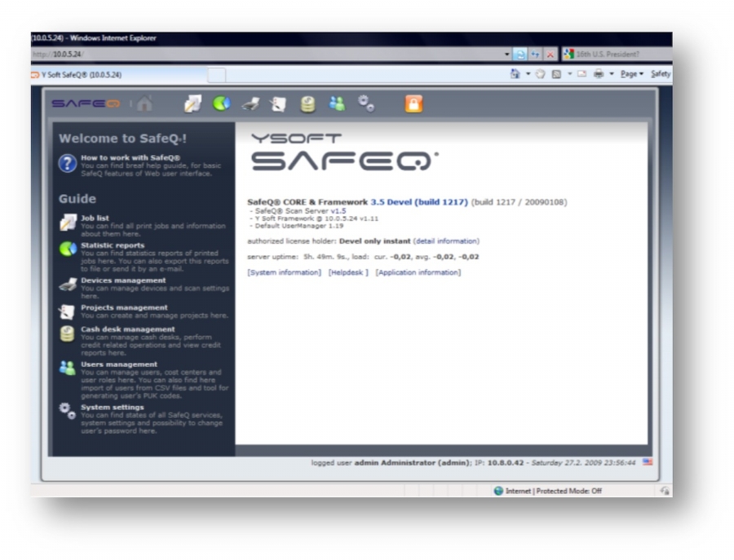Click the Google search provider icon
The height and width of the screenshot is (560, 734).
(568, 54)
